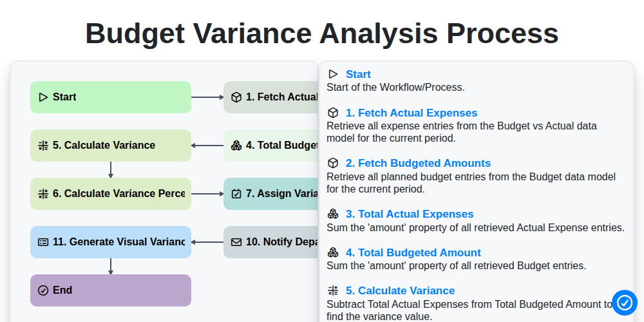Click the play icon in the Start node
644x322 pixels.
(43, 97)
